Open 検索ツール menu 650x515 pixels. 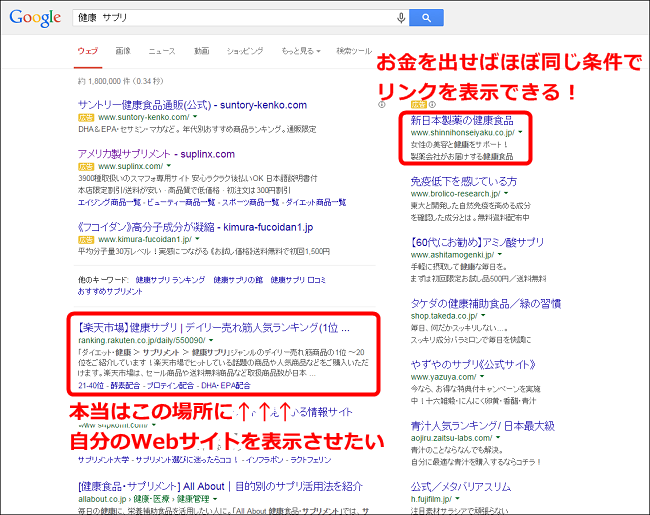point(354,51)
